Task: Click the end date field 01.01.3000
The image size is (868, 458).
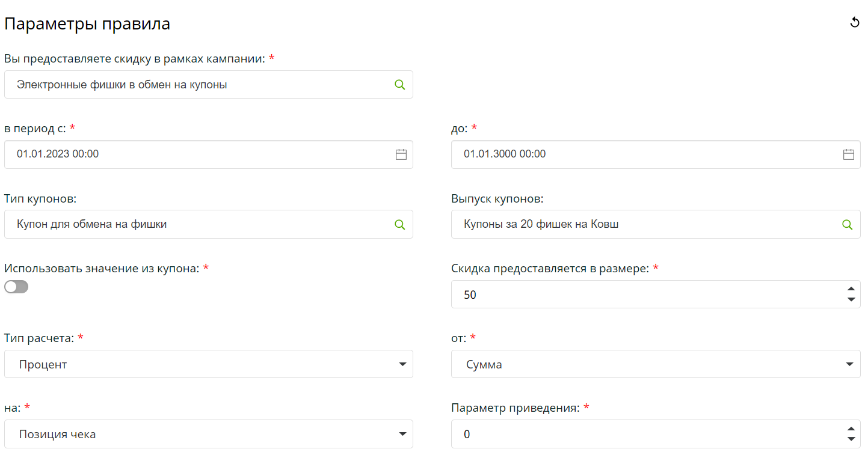Action: pos(644,154)
